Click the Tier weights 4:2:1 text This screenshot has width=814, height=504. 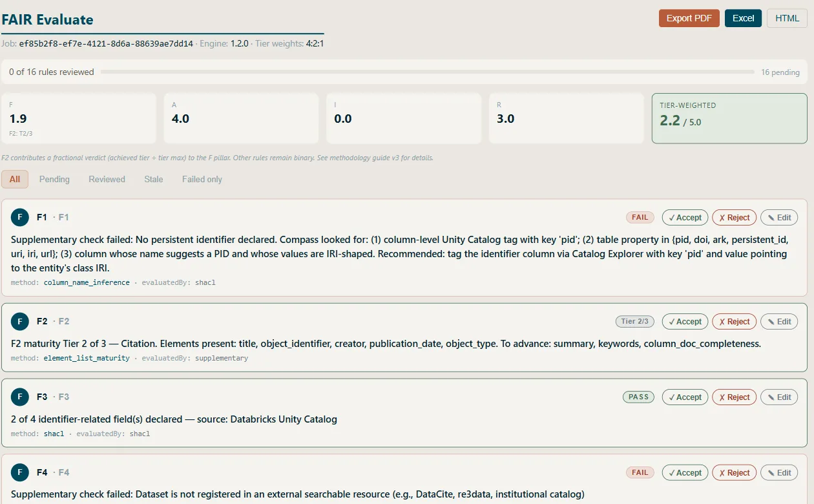coord(289,44)
